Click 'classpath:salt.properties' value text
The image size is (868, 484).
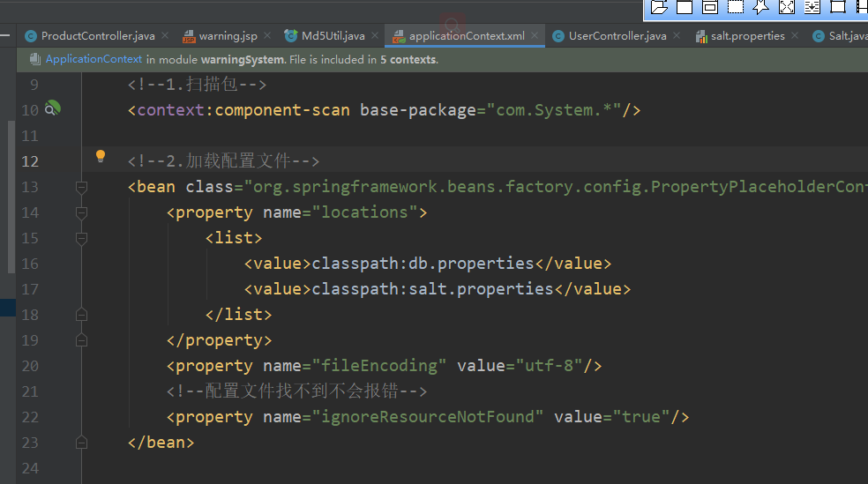click(432, 289)
